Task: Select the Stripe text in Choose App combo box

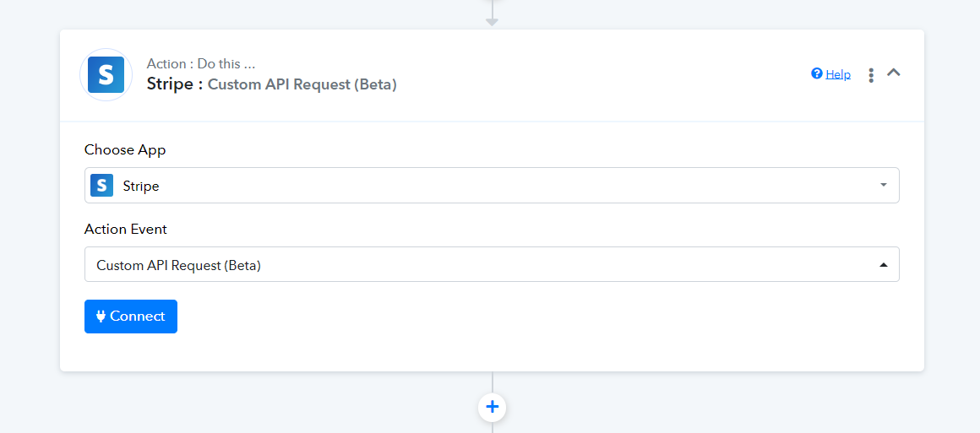Action: [140, 187]
